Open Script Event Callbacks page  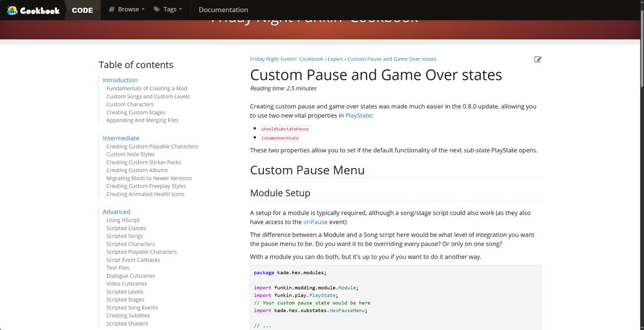pyautogui.click(x=133, y=260)
